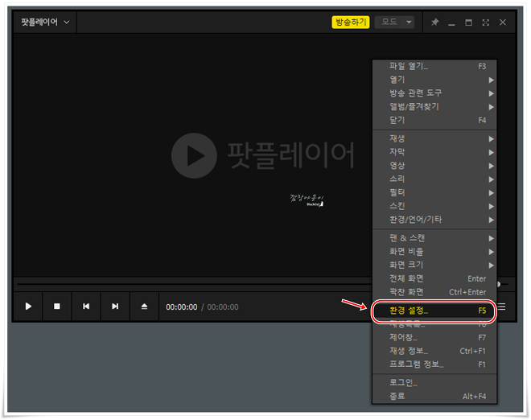Open the 모드 dropdown
Screen dimensions: 531x420
coord(394,23)
